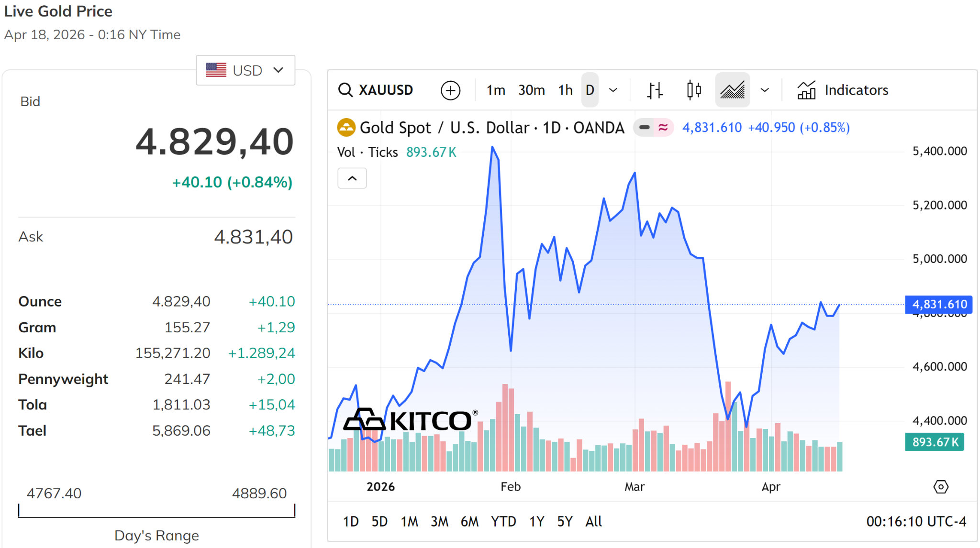Image resolution: width=980 pixels, height=548 pixels.
Task: Click the area chart style icon
Action: point(732,90)
